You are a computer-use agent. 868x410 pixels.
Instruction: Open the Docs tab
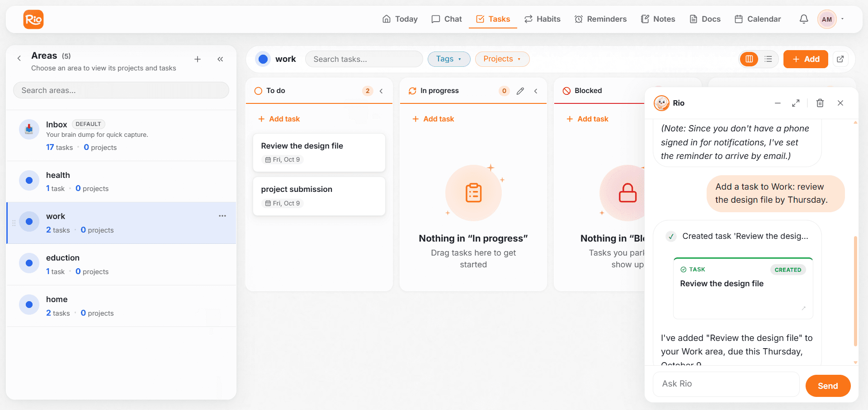[x=705, y=19]
